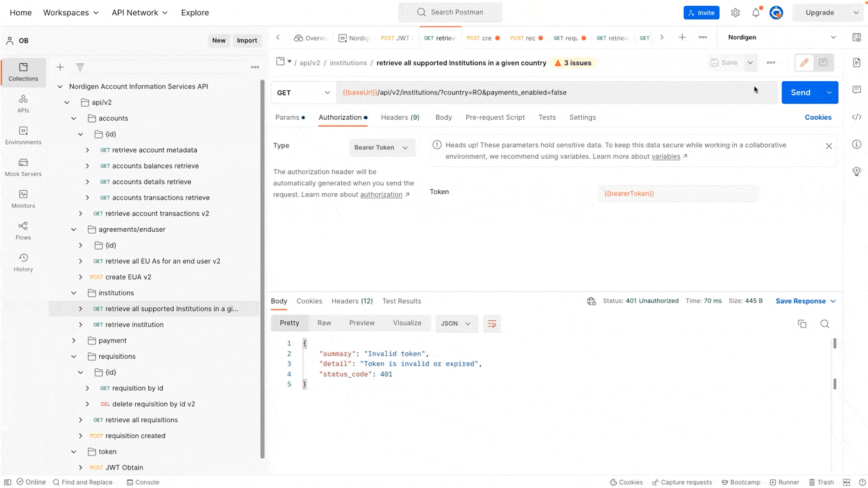
Task: Switch to comment mode toggle button
Action: pyautogui.click(x=823, y=62)
